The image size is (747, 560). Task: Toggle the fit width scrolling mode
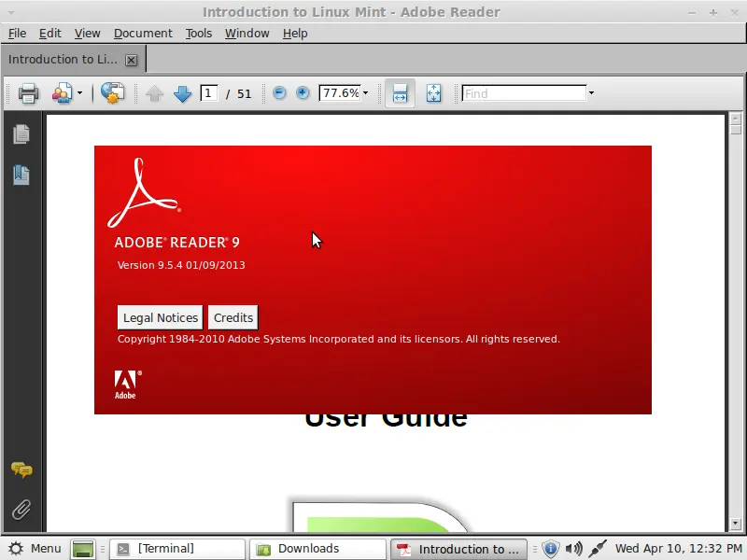400,92
